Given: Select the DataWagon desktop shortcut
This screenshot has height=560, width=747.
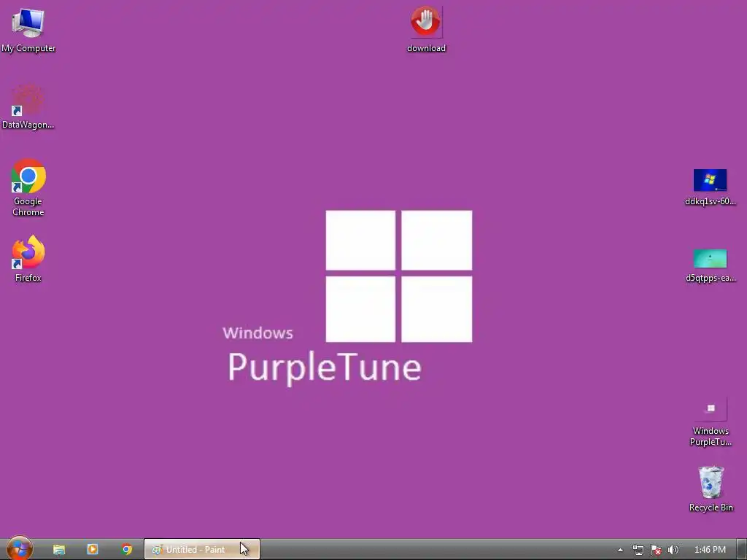Looking at the screenshot, I should 28,106.
